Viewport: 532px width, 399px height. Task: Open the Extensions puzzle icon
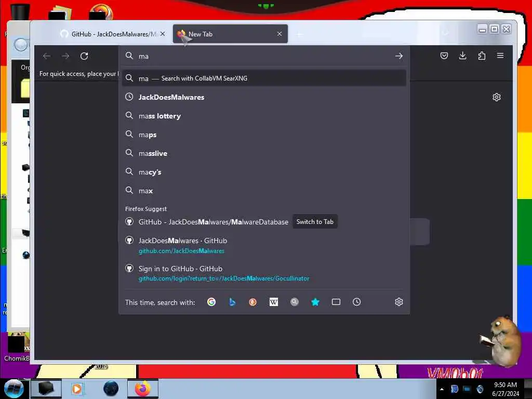tap(482, 56)
